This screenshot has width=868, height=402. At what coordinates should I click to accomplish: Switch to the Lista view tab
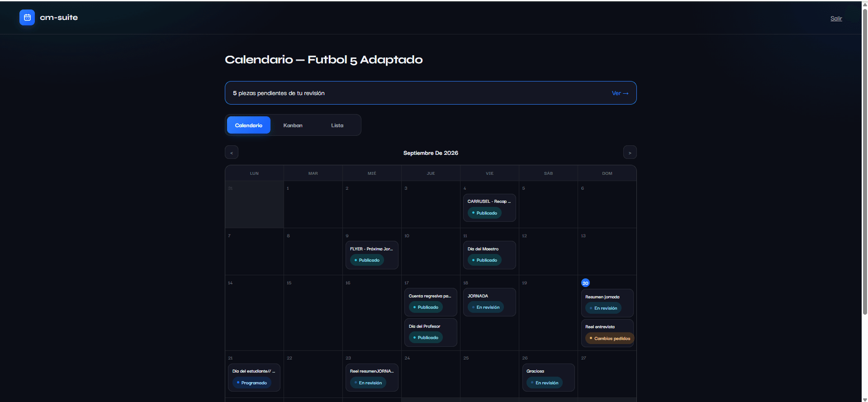(x=337, y=125)
